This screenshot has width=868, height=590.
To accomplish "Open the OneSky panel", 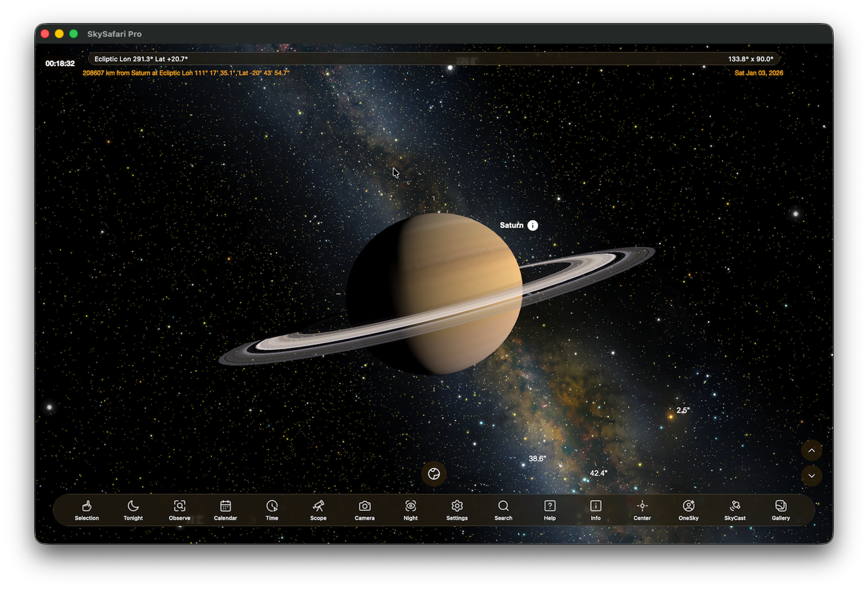I will (688, 510).
